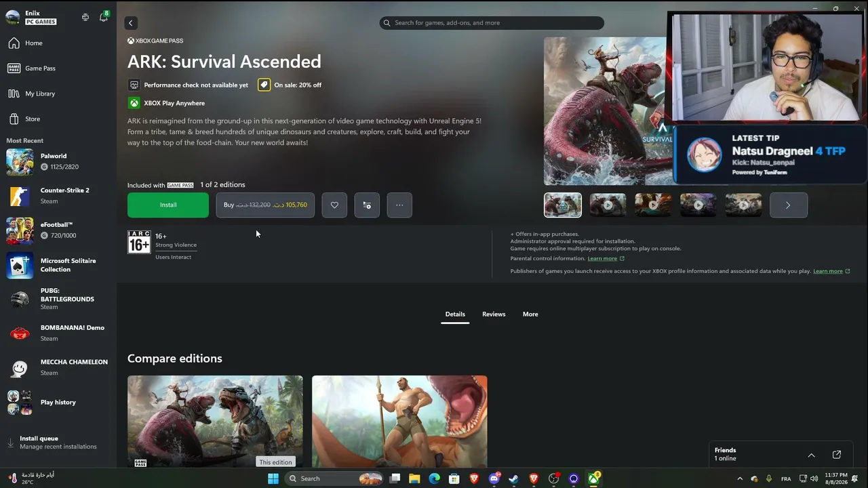
Task: Open the Eniix profile avatar
Action: pos(13,17)
